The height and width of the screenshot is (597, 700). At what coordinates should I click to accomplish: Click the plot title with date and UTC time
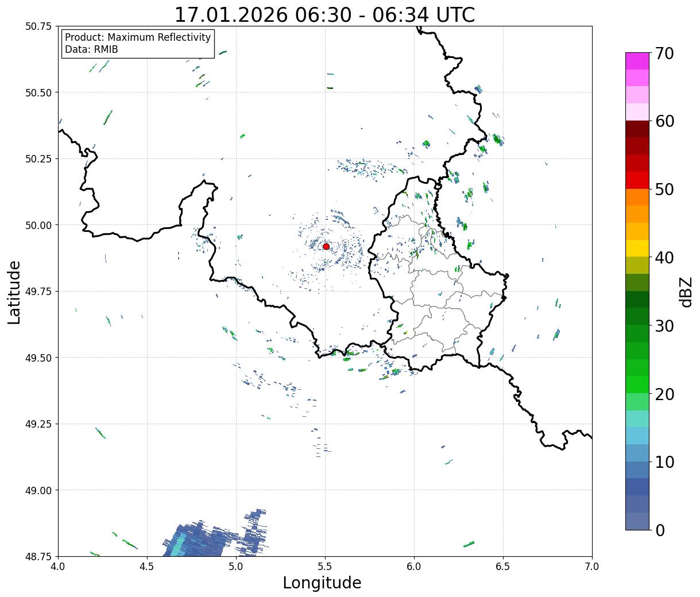point(324,14)
